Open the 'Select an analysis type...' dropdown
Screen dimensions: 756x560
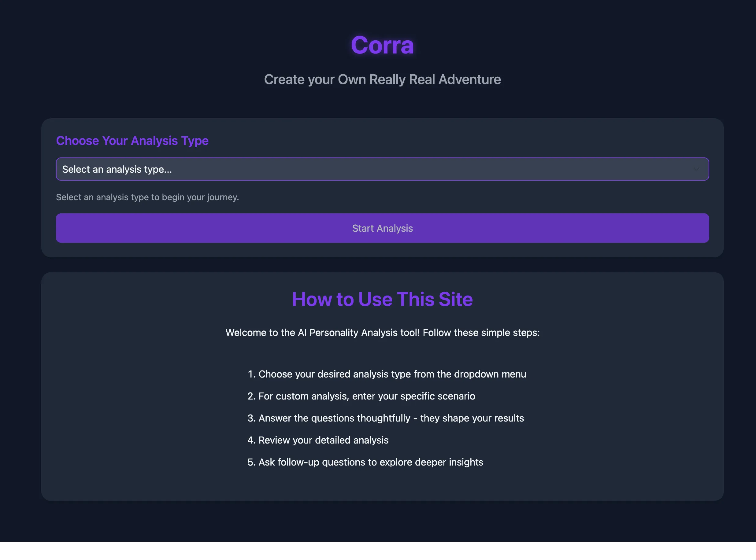tap(382, 169)
